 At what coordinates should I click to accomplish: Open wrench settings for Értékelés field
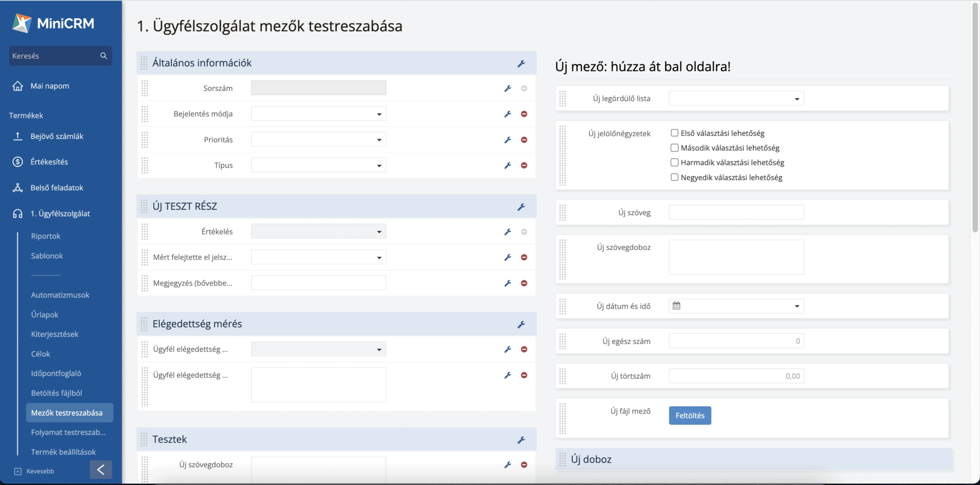coord(507,232)
